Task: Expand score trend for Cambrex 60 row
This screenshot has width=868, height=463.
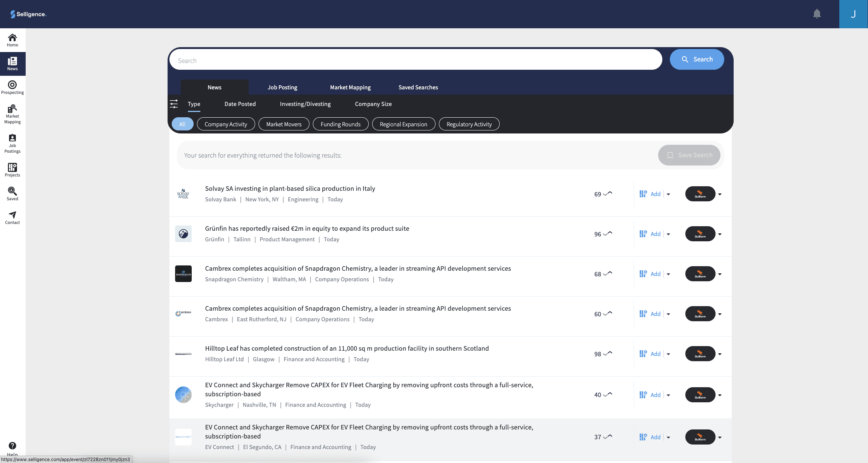Action: [x=608, y=314]
